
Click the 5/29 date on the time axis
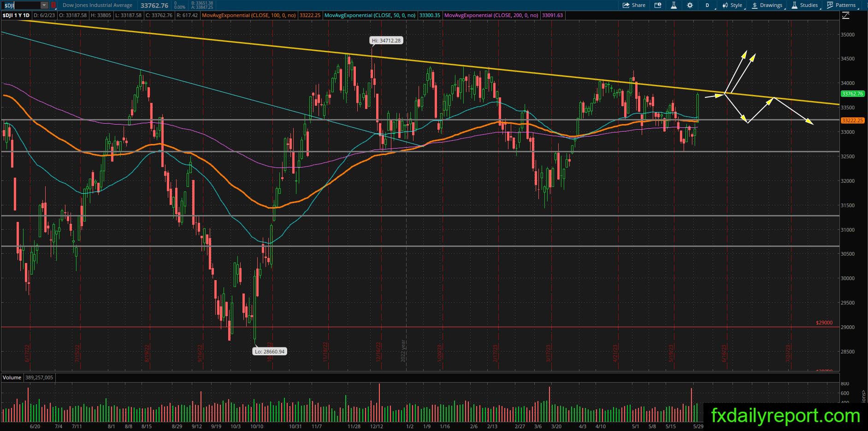click(698, 426)
